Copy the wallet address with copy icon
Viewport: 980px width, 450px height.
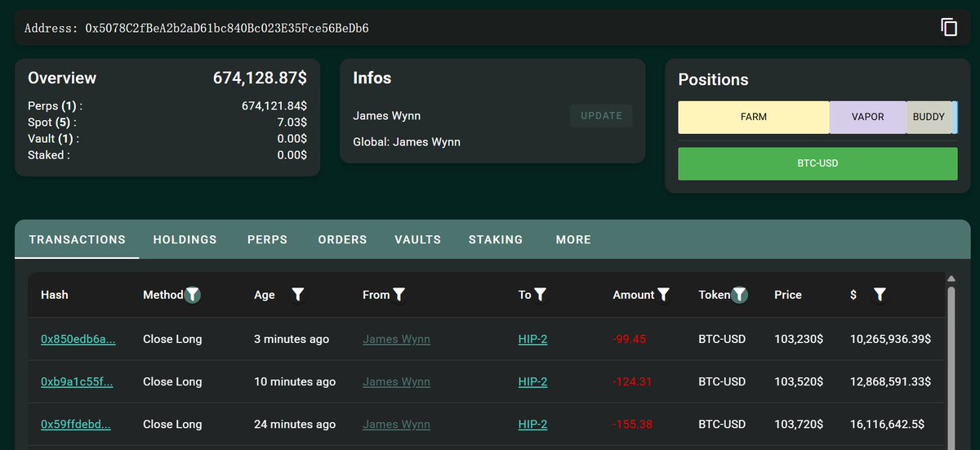[948, 27]
